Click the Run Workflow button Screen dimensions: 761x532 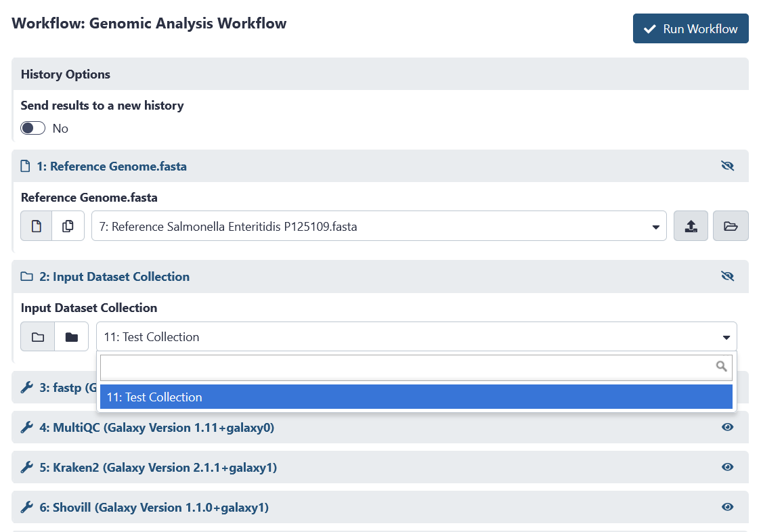[x=691, y=28]
